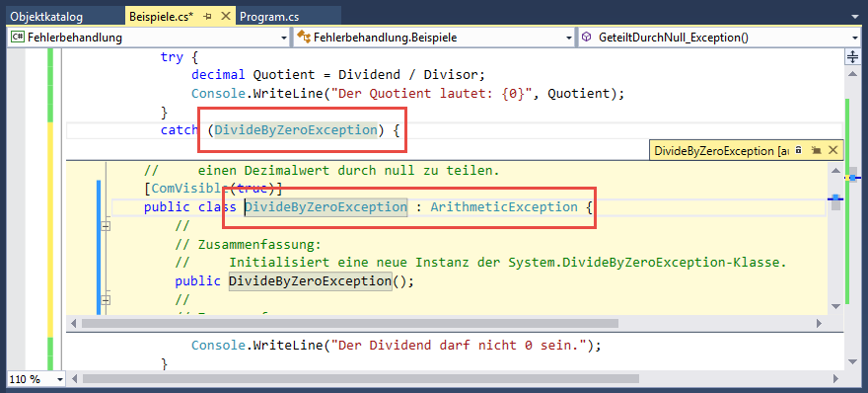Viewport: 868px width, 393px height.
Task: Click 'Console' in the Dividend WriteLine line
Action: click(218, 346)
